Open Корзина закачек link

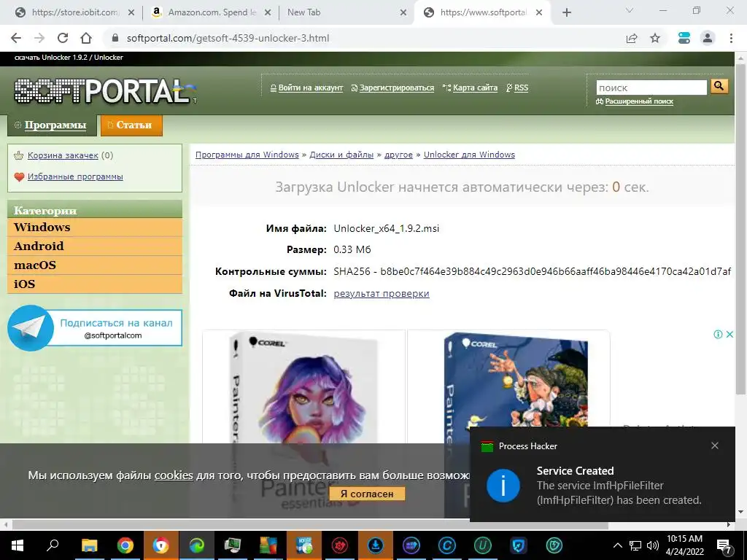tap(63, 155)
